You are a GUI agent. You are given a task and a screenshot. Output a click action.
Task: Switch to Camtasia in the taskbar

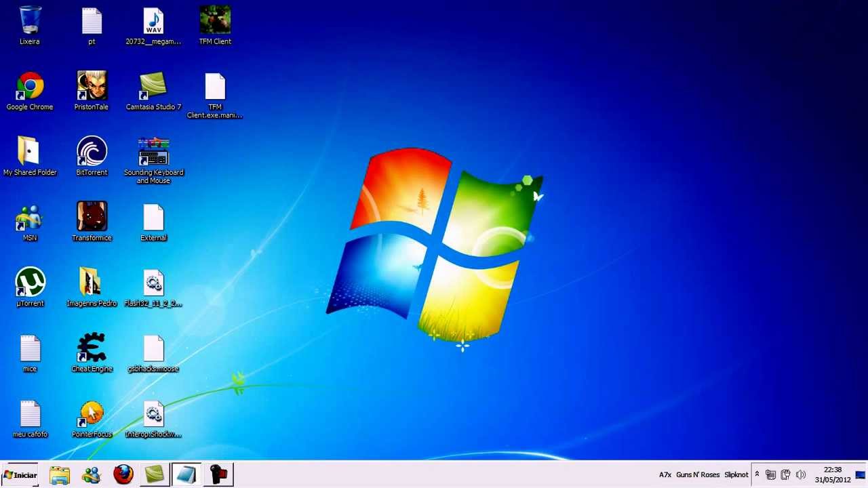tap(155, 474)
